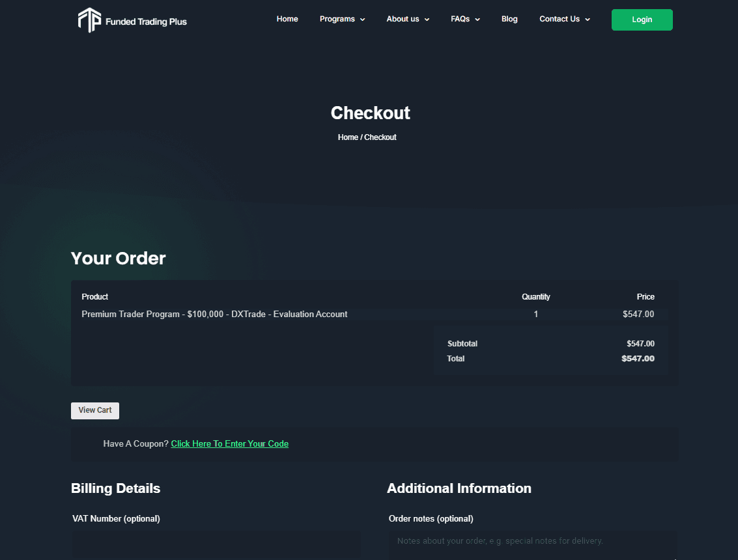Click the product price $547.00 in product row
Screen dimensions: 738x560
tap(638, 314)
